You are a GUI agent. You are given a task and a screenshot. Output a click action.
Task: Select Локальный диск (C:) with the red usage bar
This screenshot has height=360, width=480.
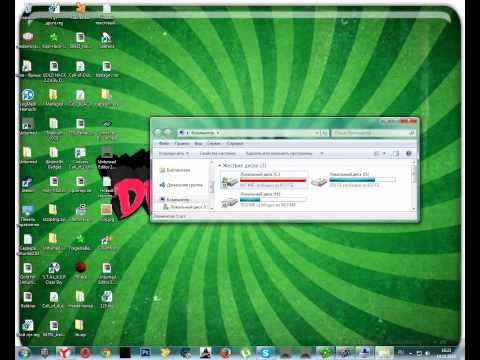(263, 180)
